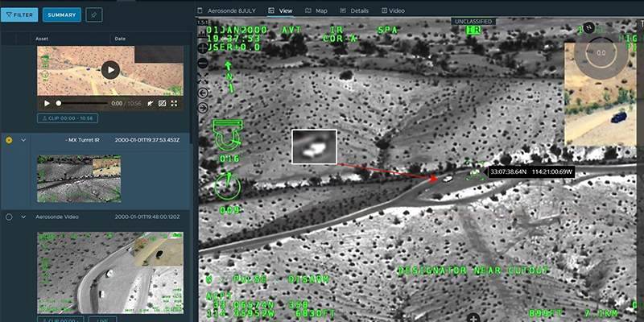Open the Aerosonde Video thumbnail
This screenshot has width=644, height=322.
coord(110,272)
